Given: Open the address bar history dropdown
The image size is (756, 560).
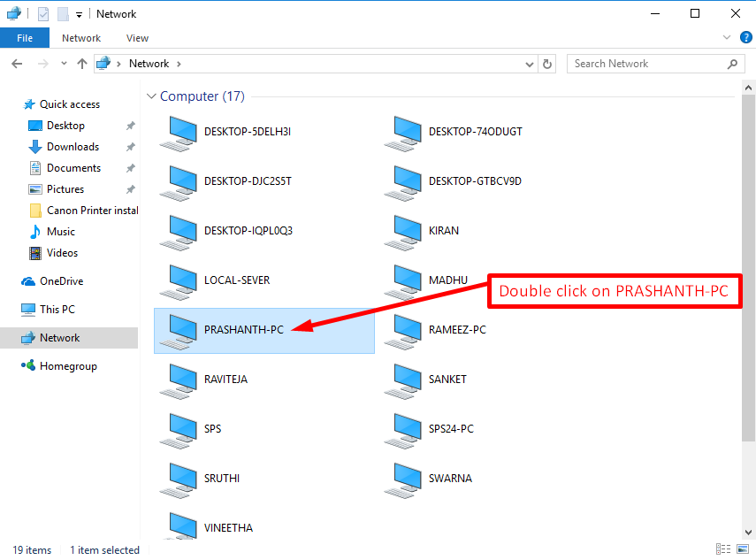Looking at the screenshot, I should point(529,64).
